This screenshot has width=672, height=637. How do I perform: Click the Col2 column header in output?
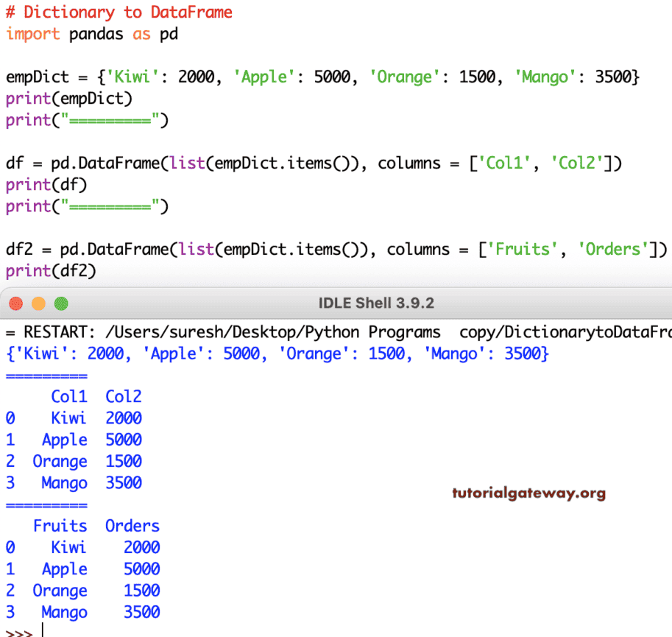click(122, 396)
